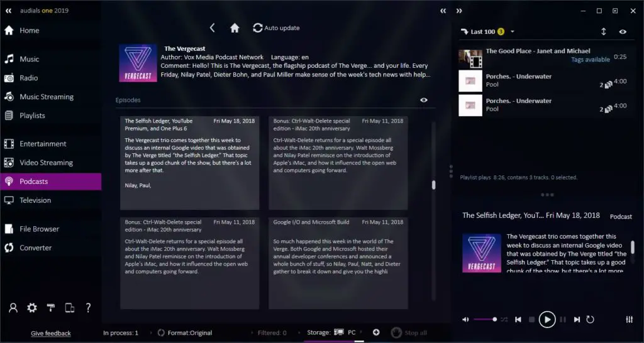
Task: Click the Last 100 playlist icon
Action: (x=465, y=31)
